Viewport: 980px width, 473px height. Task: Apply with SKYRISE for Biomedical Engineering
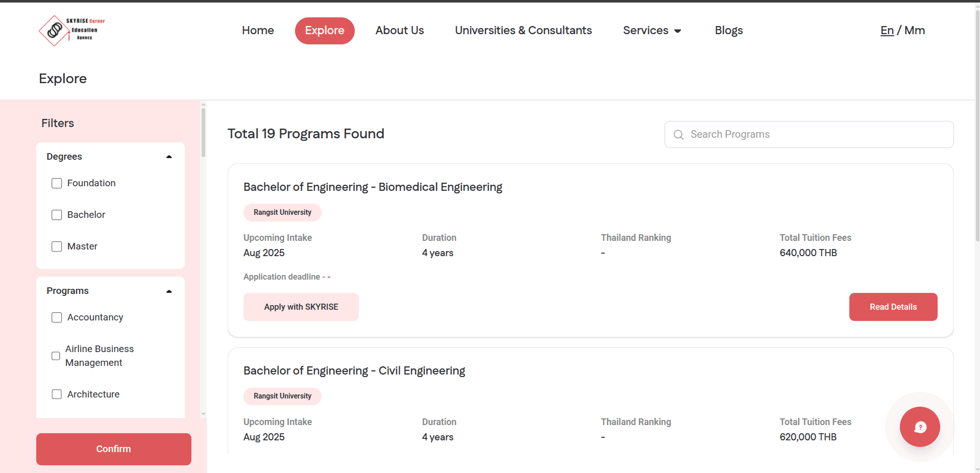[x=301, y=307]
